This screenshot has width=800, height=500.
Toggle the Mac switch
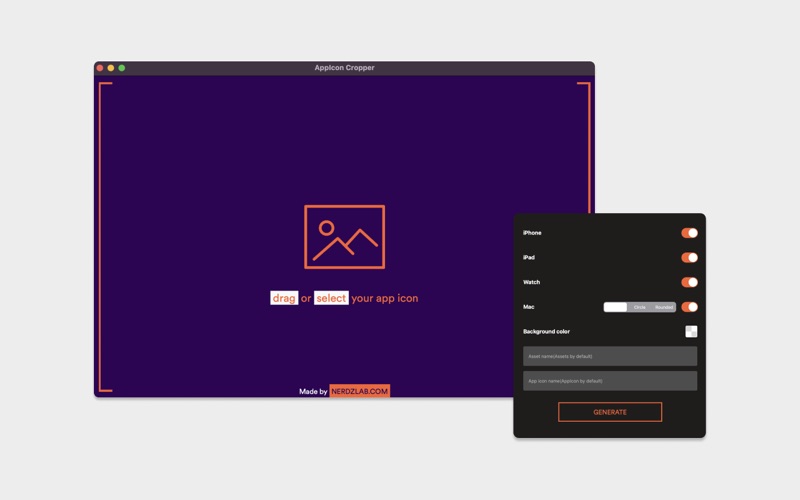click(689, 307)
